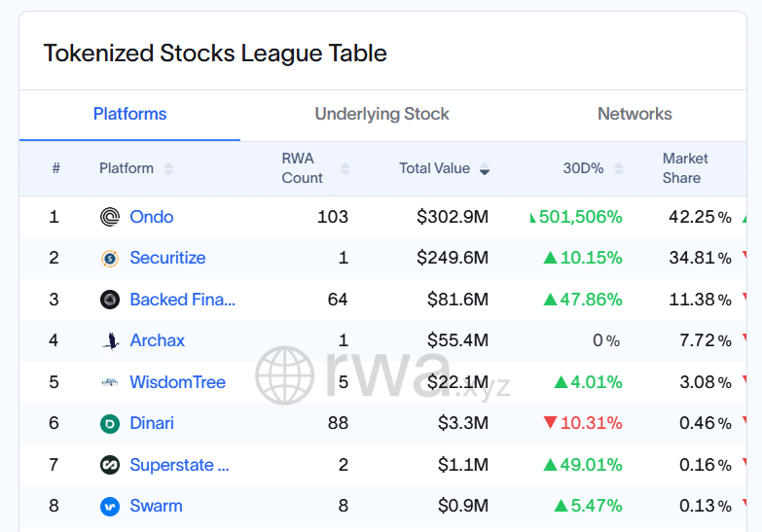
Task: Click the Backed Finance logo icon
Action: 110,300
